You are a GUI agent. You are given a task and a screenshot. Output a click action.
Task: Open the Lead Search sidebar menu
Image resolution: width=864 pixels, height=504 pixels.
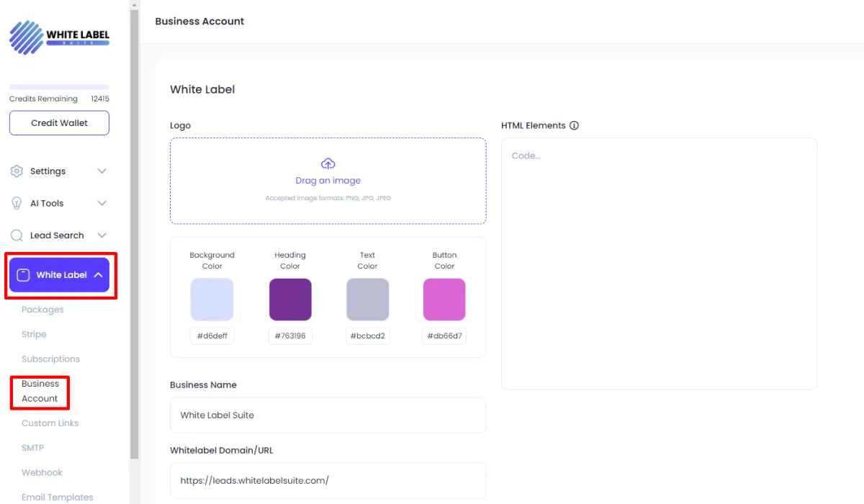[59, 235]
